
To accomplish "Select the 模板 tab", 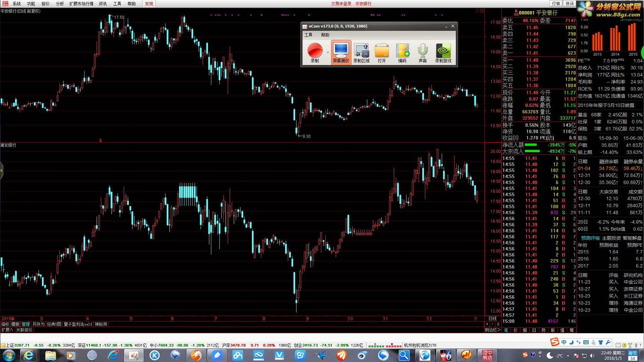I will [x=15, y=324].
